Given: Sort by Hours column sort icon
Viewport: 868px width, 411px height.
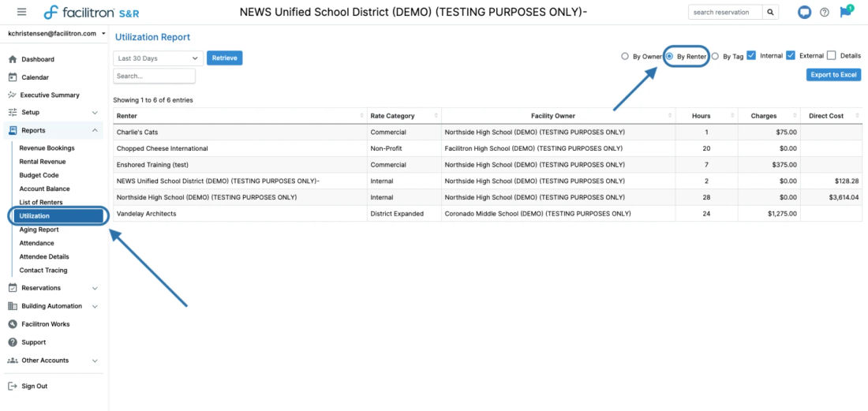Looking at the screenshot, I should pos(732,116).
